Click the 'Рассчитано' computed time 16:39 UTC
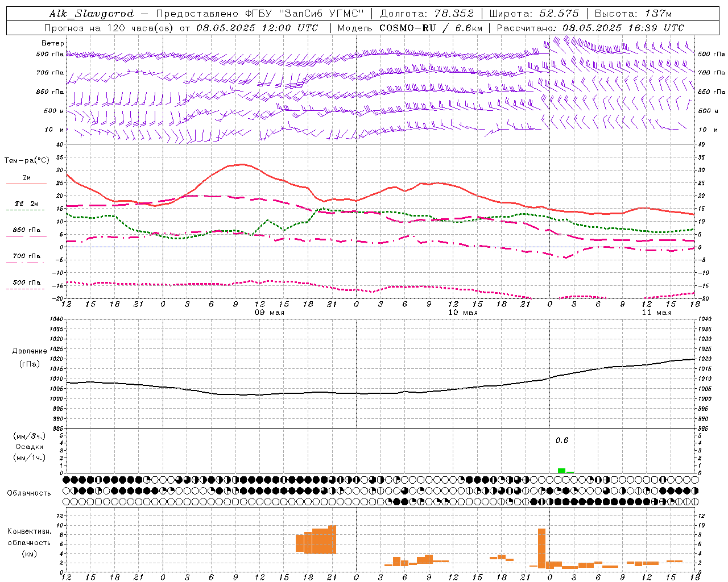 [x=656, y=28]
